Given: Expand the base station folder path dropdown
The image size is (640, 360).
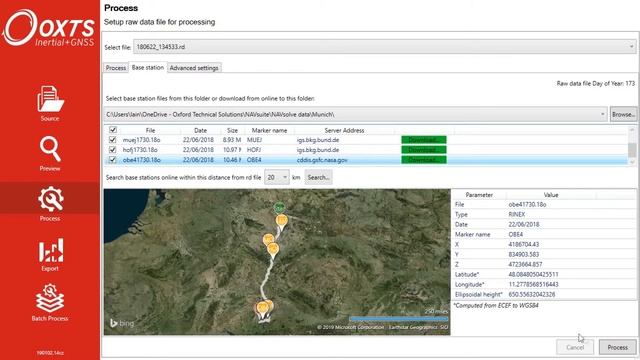Looking at the screenshot, I should [x=602, y=115].
